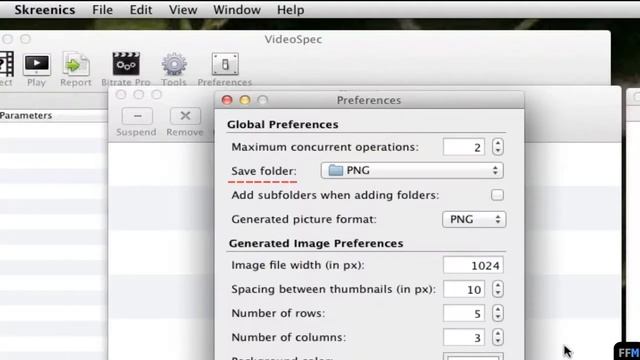The image size is (640, 360).
Task: Click the Play toolbar icon in VideoSpec
Action: [37, 64]
